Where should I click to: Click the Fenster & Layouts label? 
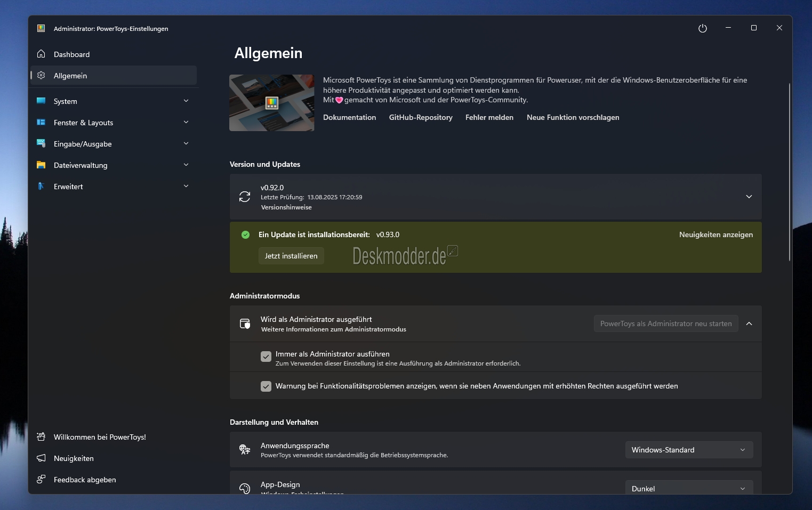(x=83, y=123)
